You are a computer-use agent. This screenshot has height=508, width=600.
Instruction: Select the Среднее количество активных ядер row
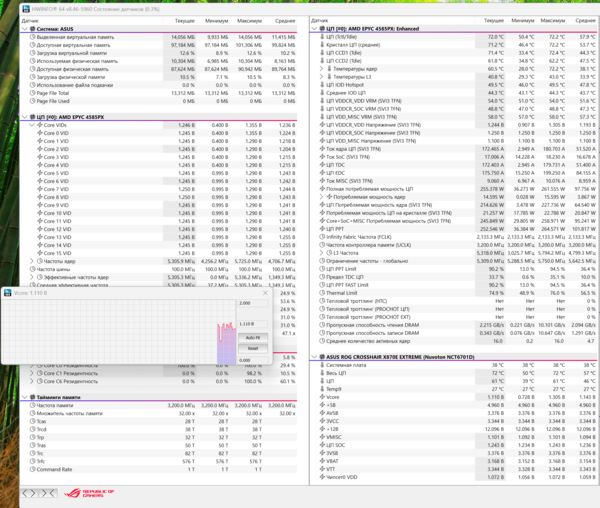click(x=454, y=341)
